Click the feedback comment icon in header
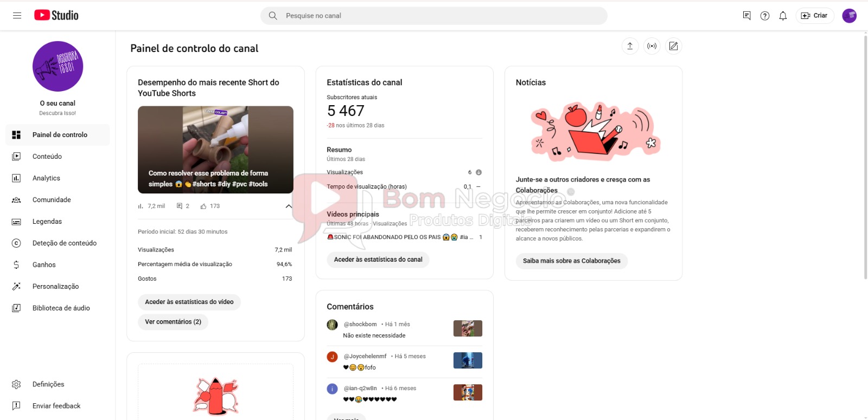This screenshot has height=420, width=868. [747, 16]
